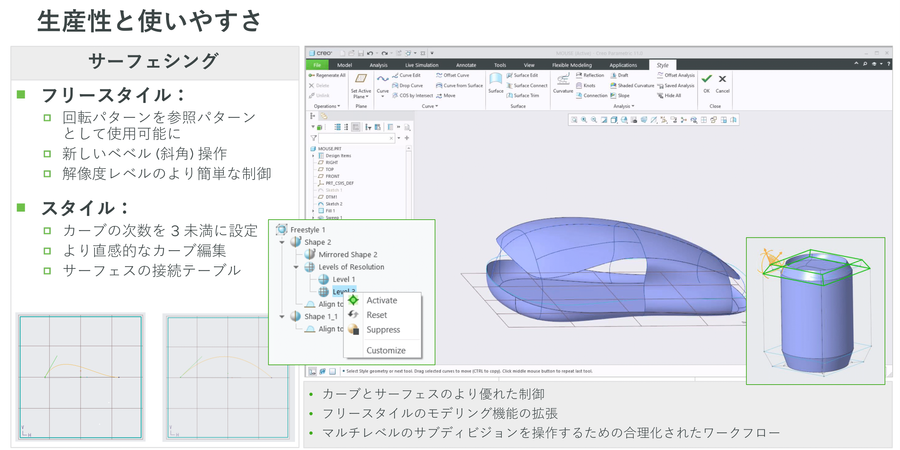Collapse the Levels of Resolution node

point(298,267)
